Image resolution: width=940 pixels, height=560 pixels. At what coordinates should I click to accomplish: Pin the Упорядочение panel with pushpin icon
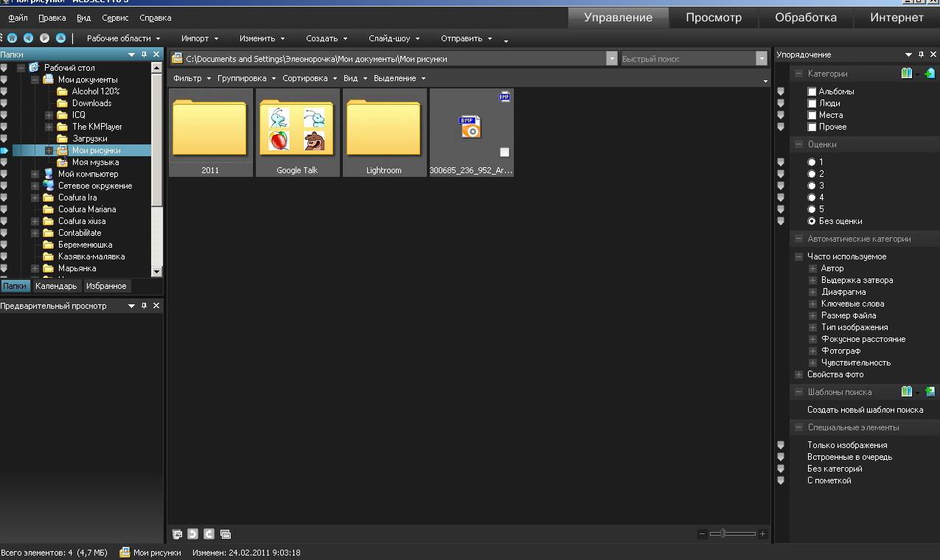pos(921,55)
